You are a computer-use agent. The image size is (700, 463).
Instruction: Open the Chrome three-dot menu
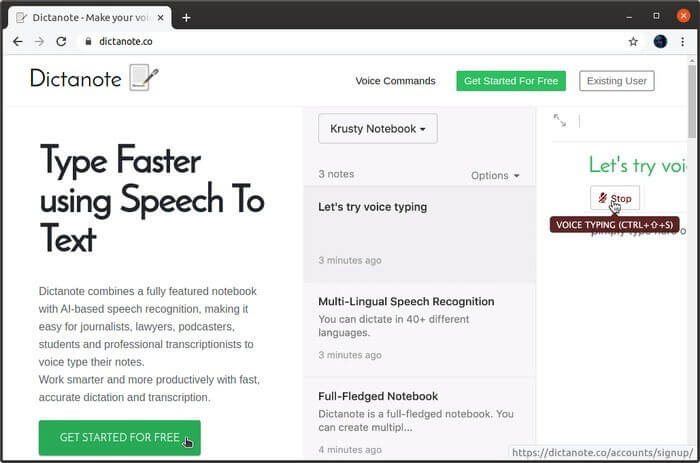[682, 42]
